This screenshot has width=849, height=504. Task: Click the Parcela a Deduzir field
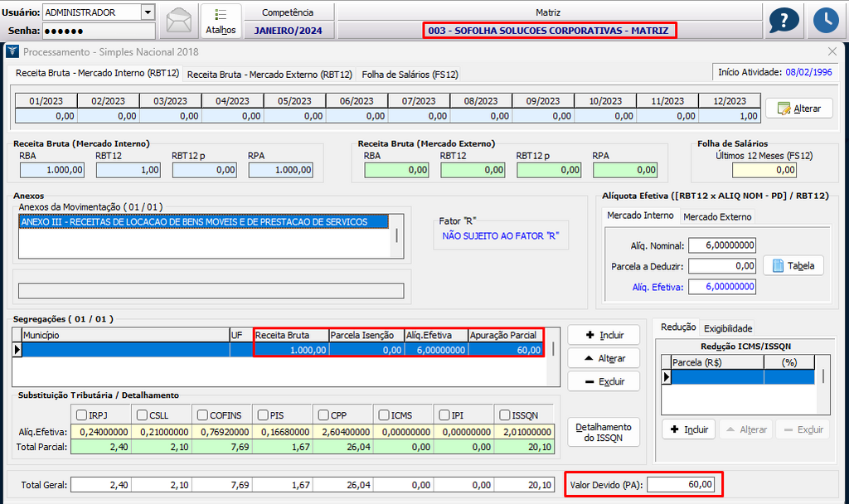coord(721,266)
